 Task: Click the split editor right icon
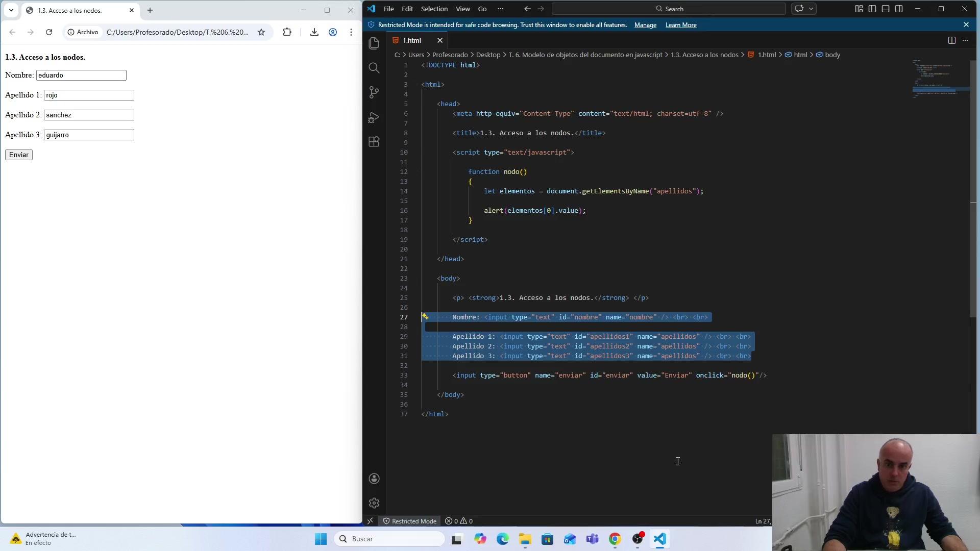pos(951,40)
